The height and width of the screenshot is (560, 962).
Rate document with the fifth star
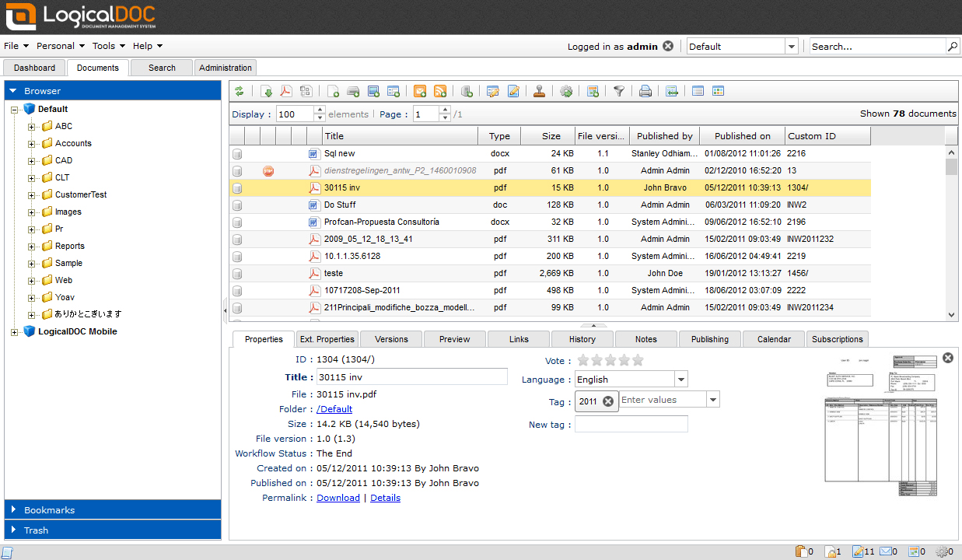click(638, 360)
